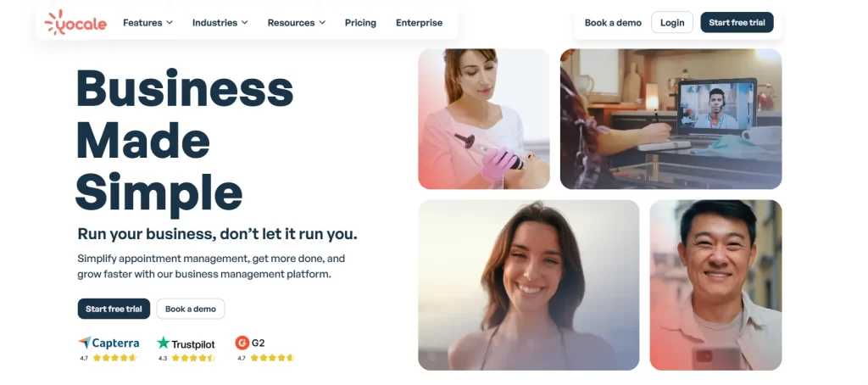Go to the Pricing page

tap(360, 23)
